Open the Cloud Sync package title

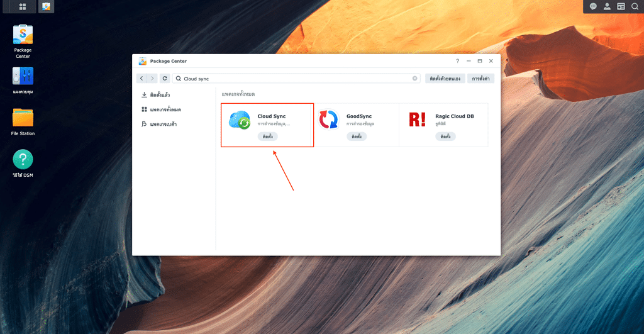272,116
